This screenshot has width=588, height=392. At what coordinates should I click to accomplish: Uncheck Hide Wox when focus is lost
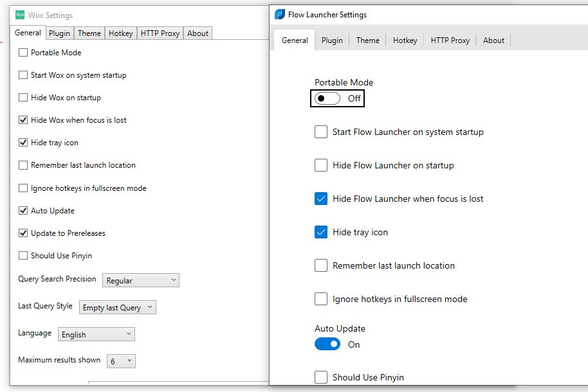point(23,120)
